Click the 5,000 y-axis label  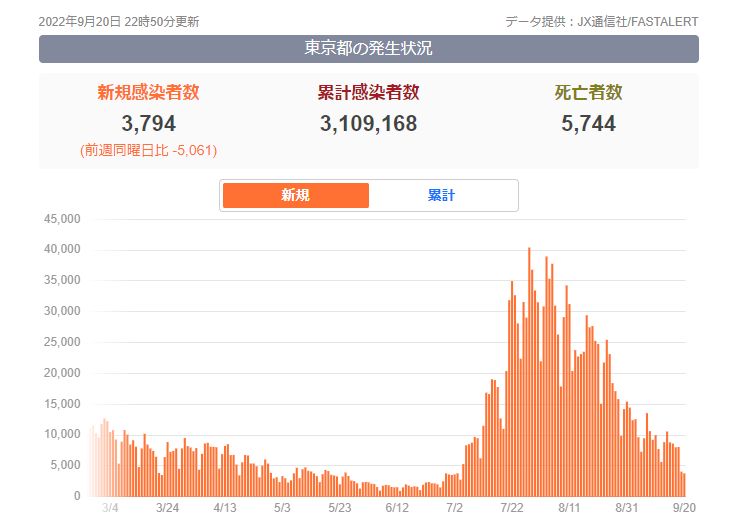(66, 465)
